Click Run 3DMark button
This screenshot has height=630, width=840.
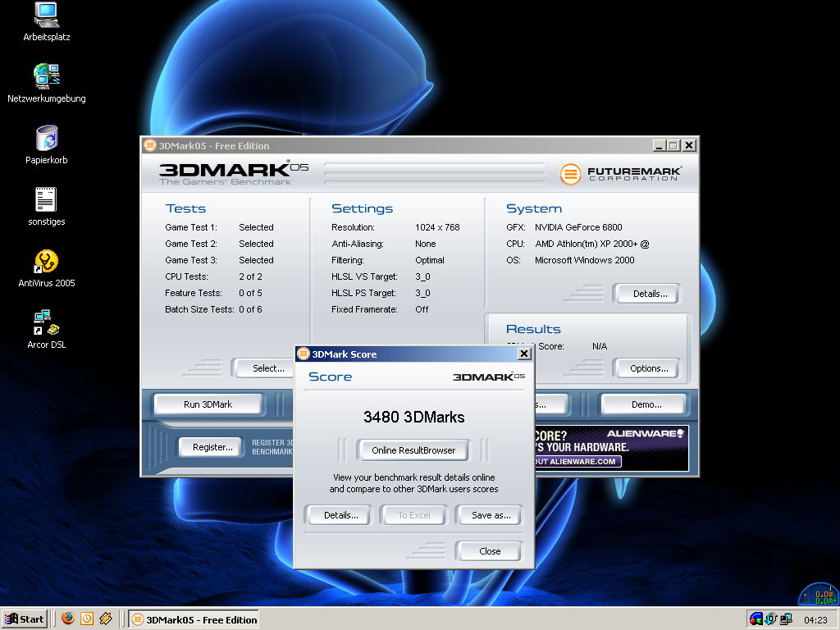[208, 404]
